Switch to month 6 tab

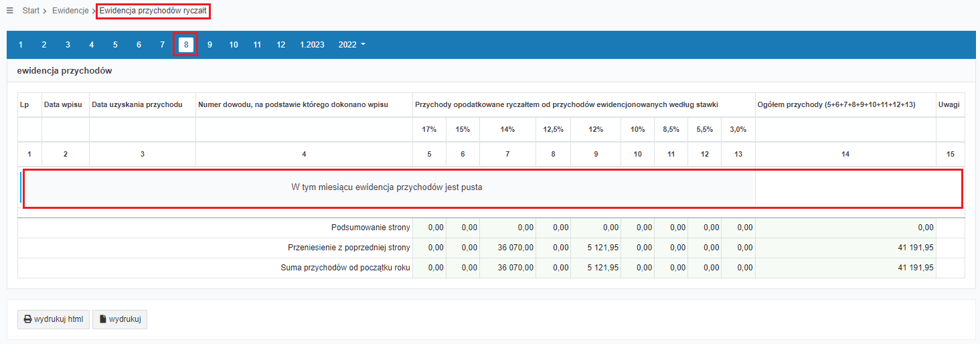pos(139,45)
